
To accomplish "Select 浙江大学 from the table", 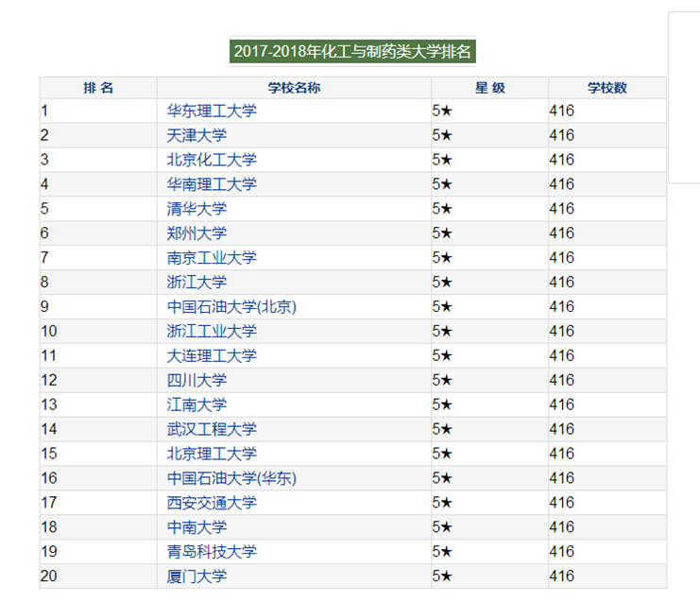I will 196,283.
